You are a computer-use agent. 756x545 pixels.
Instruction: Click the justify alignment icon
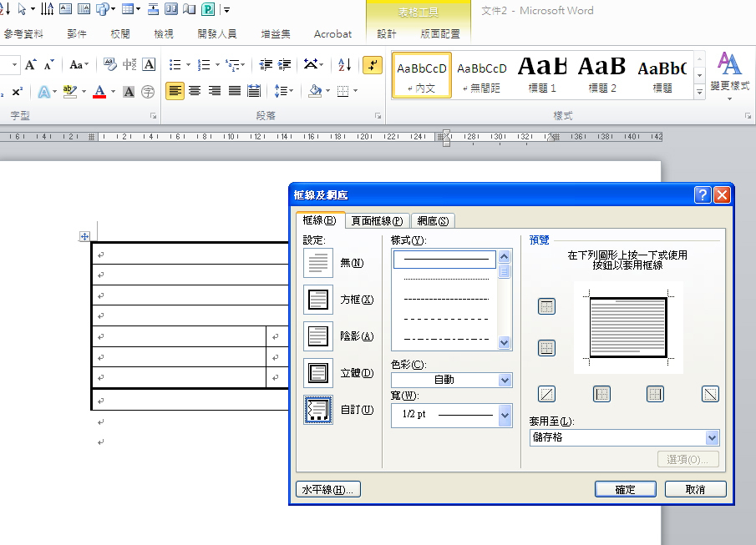(x=235, y=91)
